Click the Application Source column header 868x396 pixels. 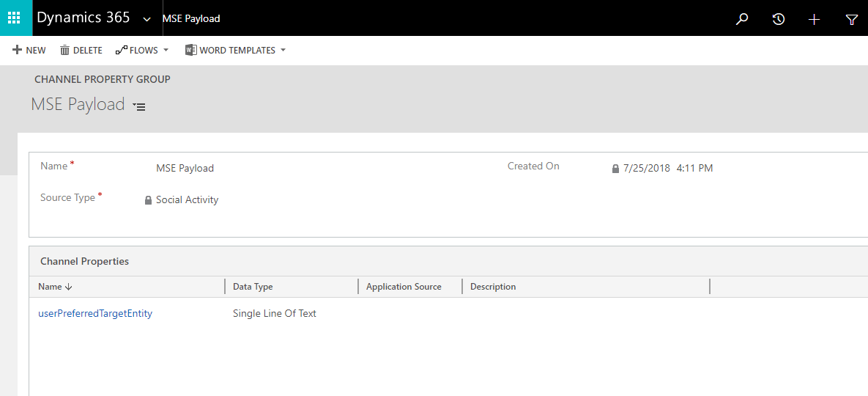pyautogui.click(x=404, y=287)
